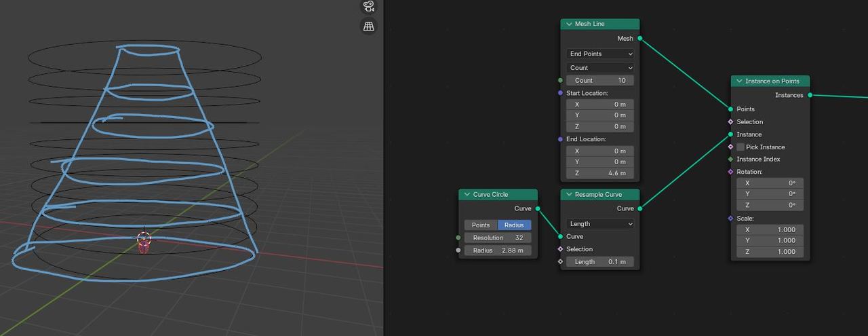Collapse the Resample Curve node
This screenshot has height=336, width=868.
click(x=568, y=194)
